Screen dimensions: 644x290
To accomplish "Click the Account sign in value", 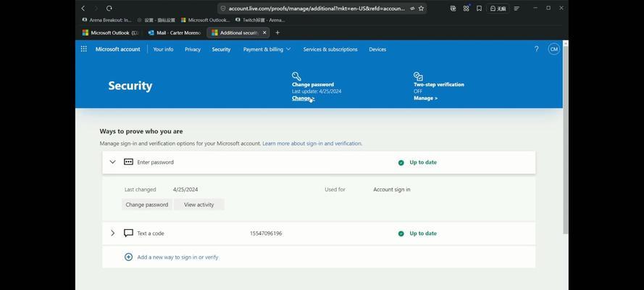I will point(392,189).
